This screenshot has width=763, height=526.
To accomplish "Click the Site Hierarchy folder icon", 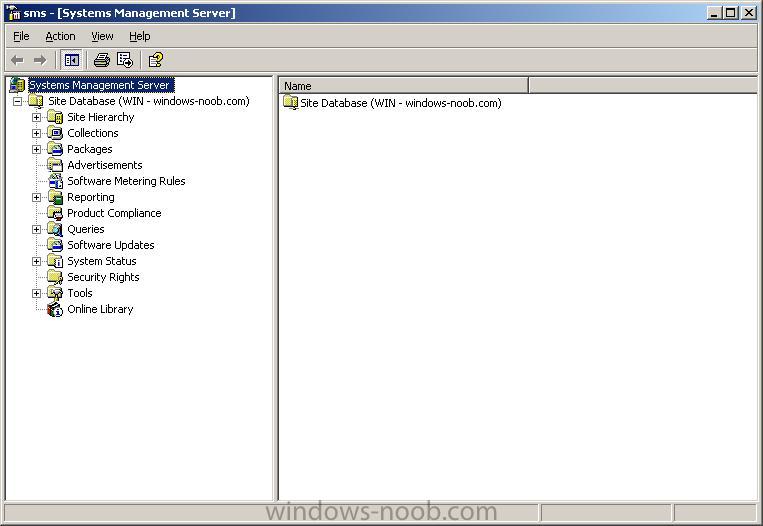I will 55,117.
